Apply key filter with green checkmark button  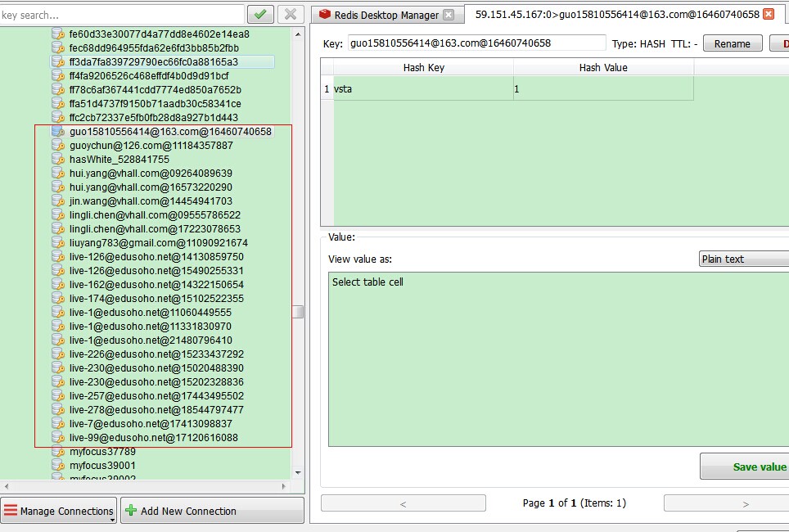click(x=260, y=14)
